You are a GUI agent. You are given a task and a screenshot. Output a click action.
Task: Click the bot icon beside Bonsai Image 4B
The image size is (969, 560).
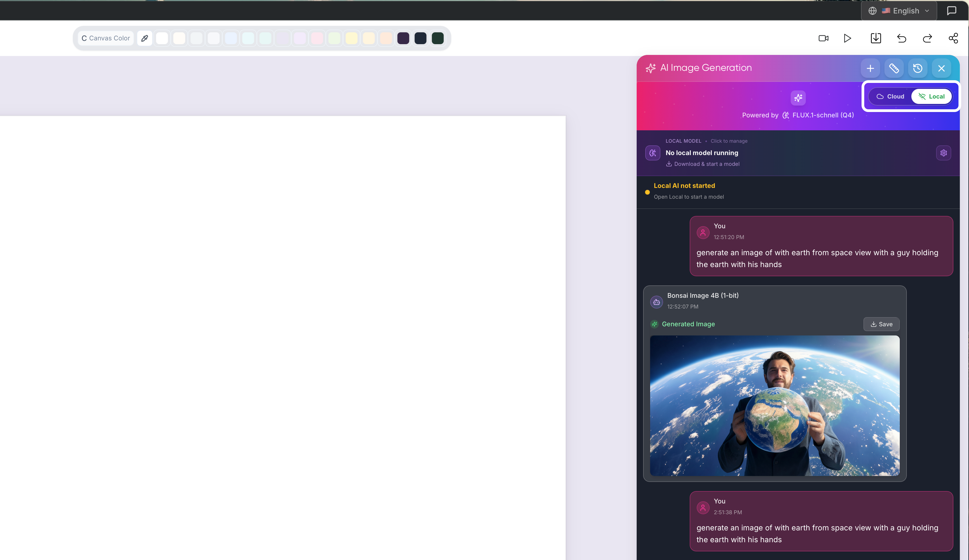(656, 302)
